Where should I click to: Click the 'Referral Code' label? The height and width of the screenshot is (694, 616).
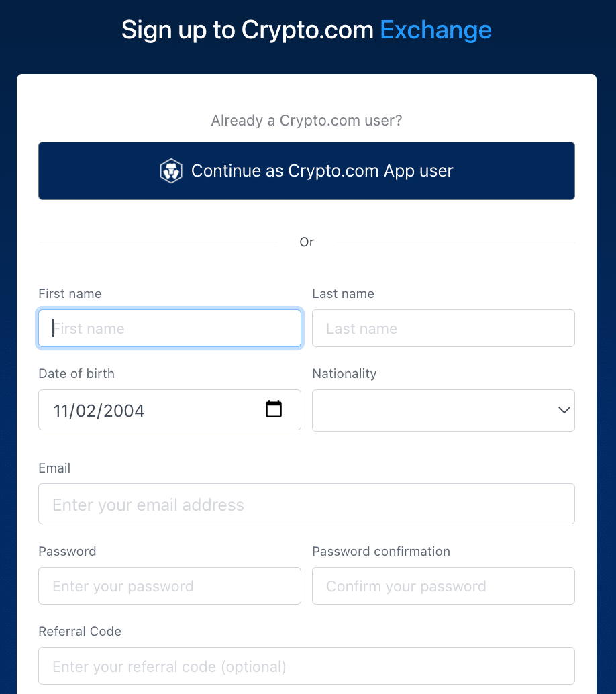(x=80, y=631)
